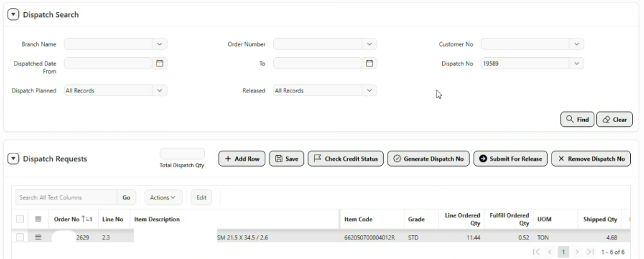Viewport: 644px width, 259px height.
Task: Open the Branch Name dropdown
Action: click(x=160, y=44)
